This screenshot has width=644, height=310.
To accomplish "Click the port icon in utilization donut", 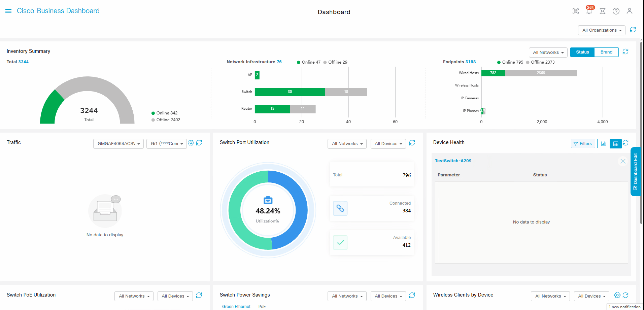I will (268, 200).
